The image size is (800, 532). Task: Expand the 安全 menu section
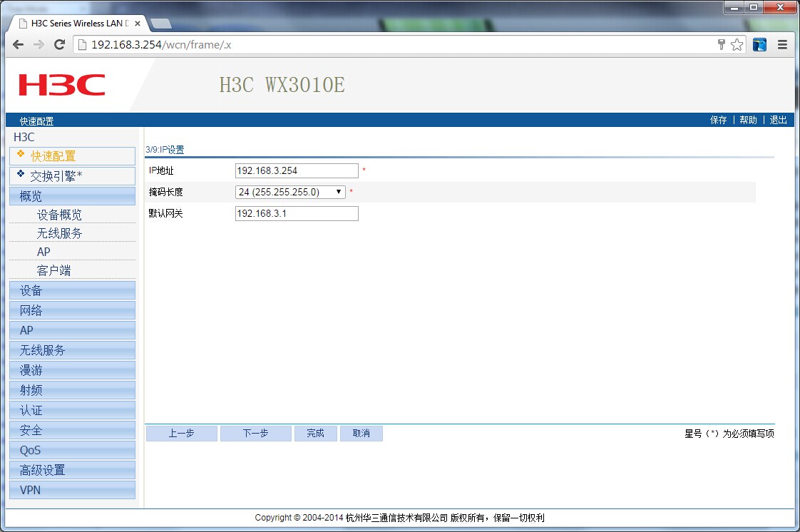click(73, 430)
